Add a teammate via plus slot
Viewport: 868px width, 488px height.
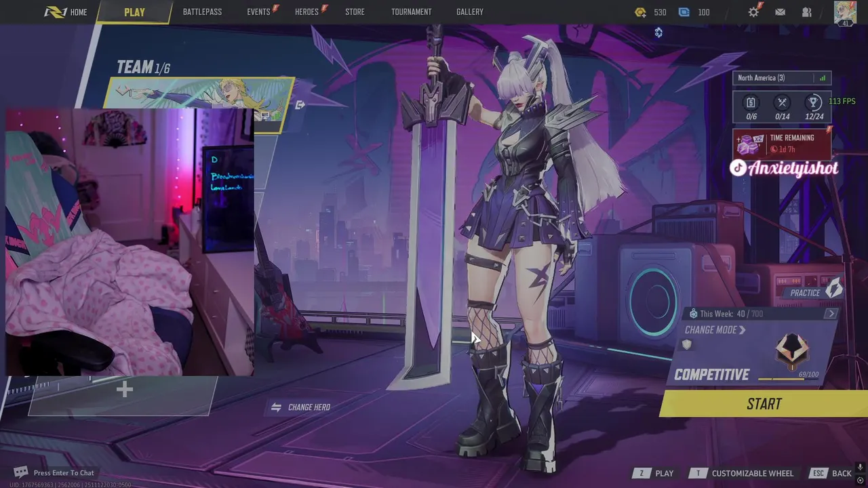coord(124,390)
